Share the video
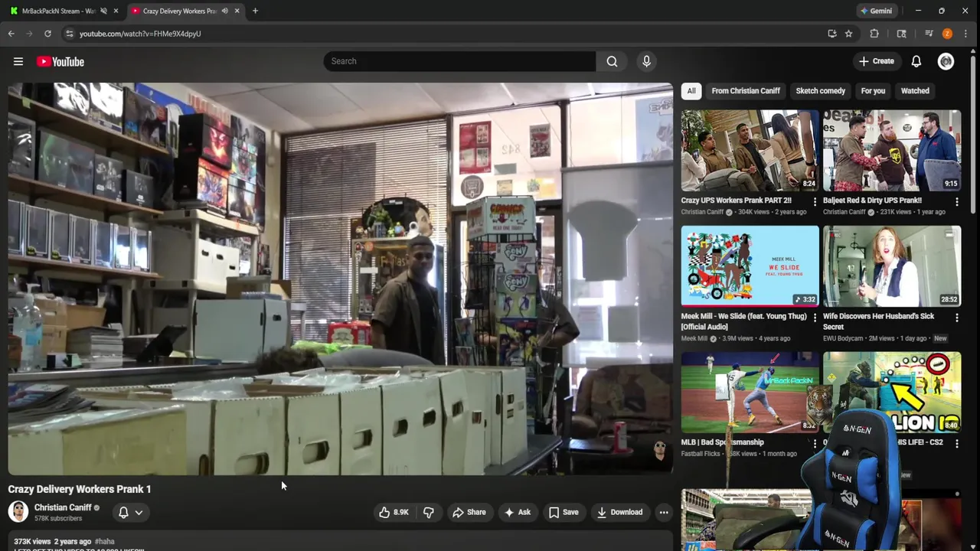Image resolution: width=980 pixels, height=551 pixels. (x=469, y=512)
